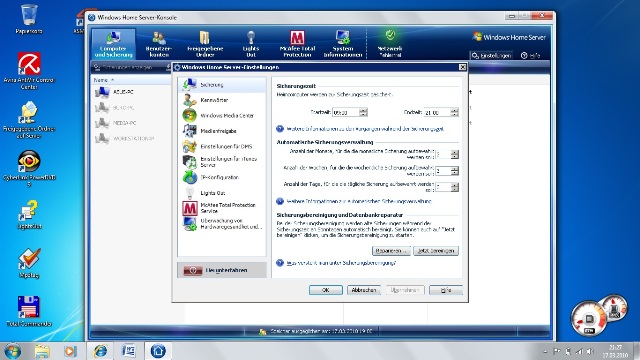Click the network icon in the system tray
The image size is (640, 360).
(579, 351)
